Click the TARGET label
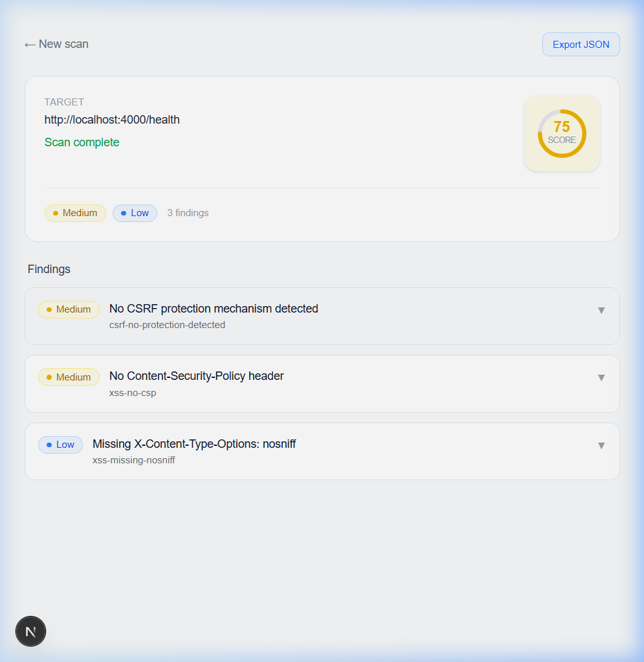Screen dimensions: 644x662 click(x=64, y=102)
